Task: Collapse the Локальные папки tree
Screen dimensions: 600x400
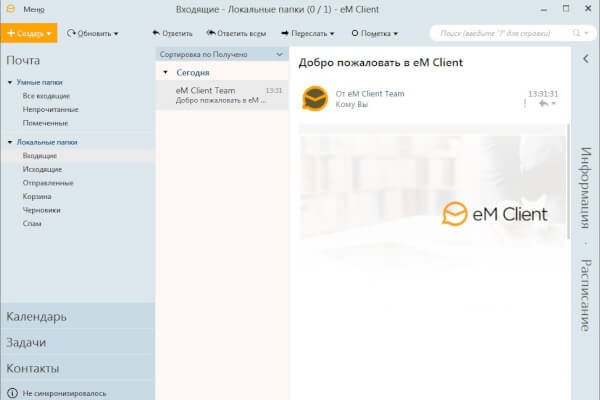Action: coord(10,142)
